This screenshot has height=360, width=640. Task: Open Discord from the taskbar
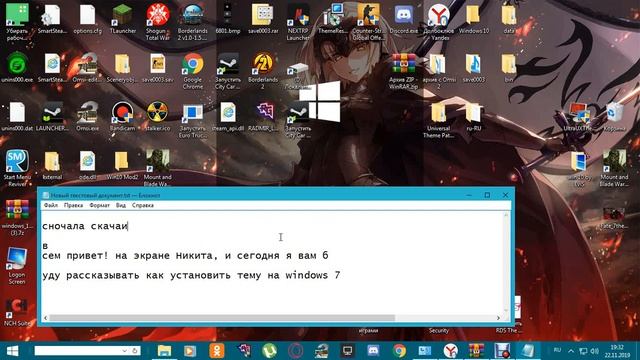pyautogui.click(x=373, y=351)
